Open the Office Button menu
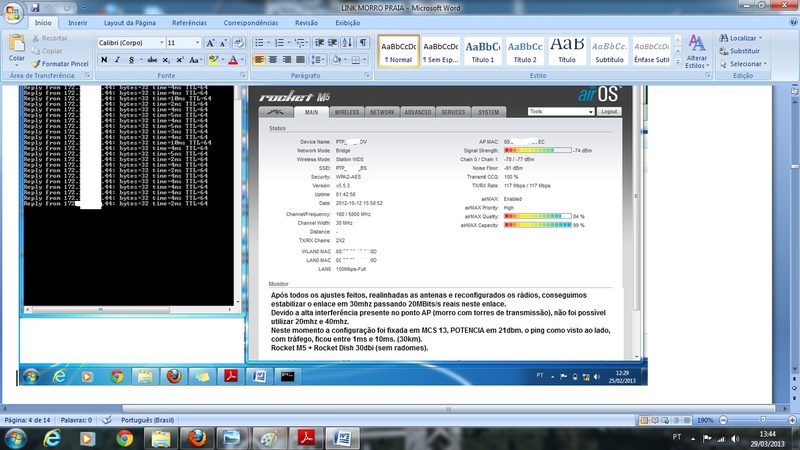800x450 pixels. (13, 12)
